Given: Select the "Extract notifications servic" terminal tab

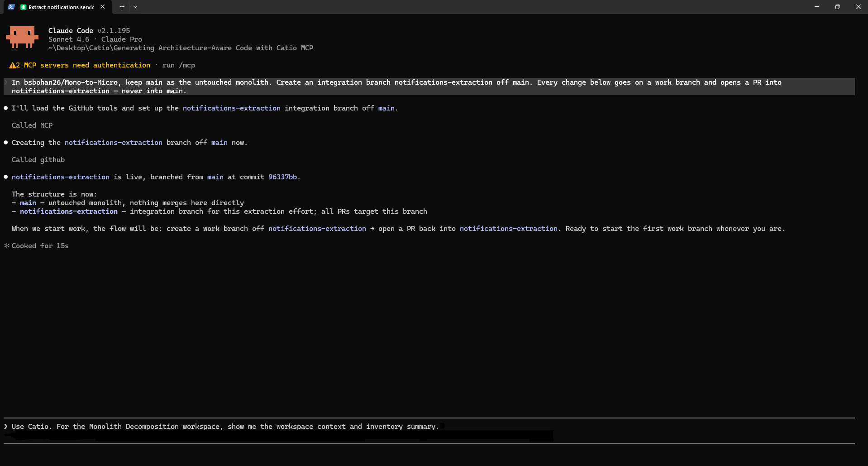Looking at the screenshot, I should [x=58, y=7].
